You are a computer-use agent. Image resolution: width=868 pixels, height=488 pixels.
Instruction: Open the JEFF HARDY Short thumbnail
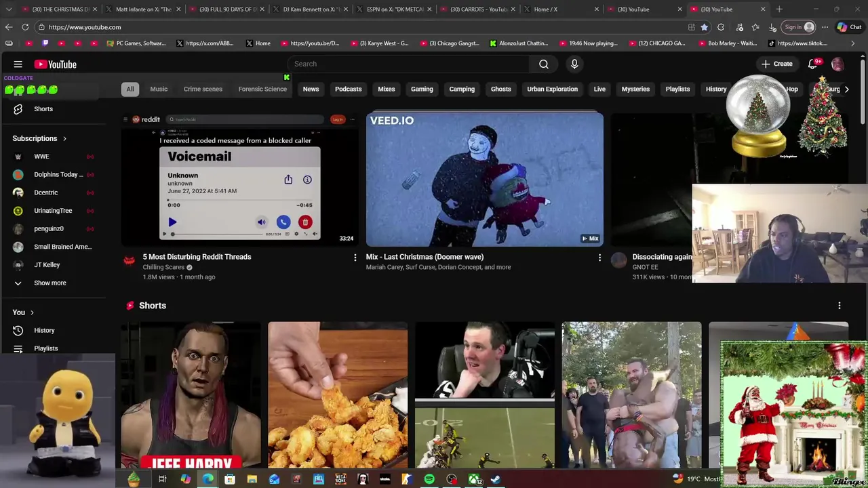tap(191, 395)
